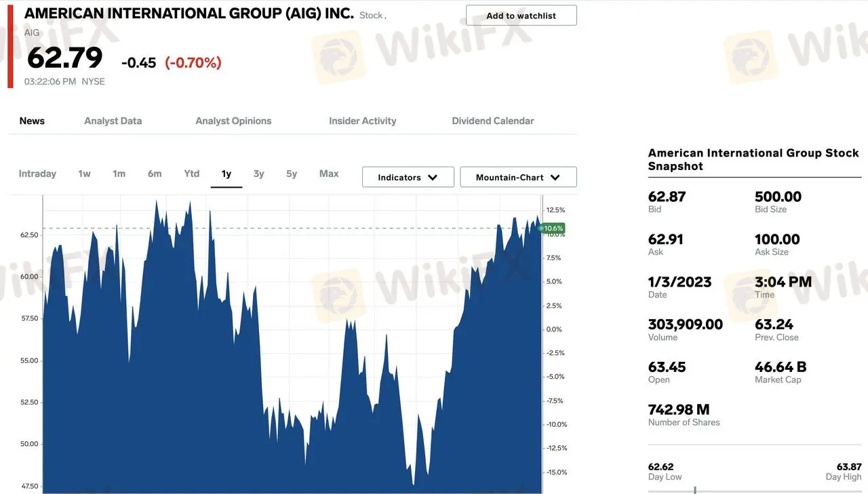Click the current price 62.79
This screenshot has width=868, height=494.
click(64, 58)
